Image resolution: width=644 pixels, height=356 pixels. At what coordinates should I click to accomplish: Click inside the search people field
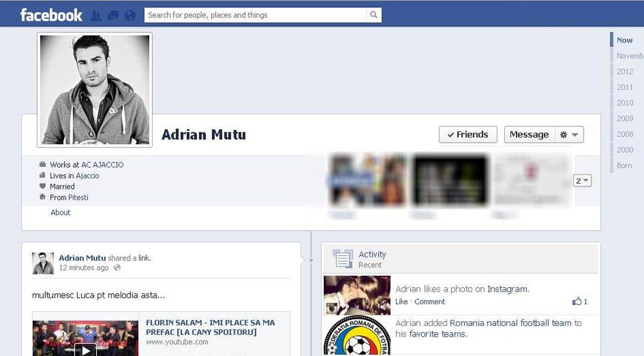coord(241,14)
